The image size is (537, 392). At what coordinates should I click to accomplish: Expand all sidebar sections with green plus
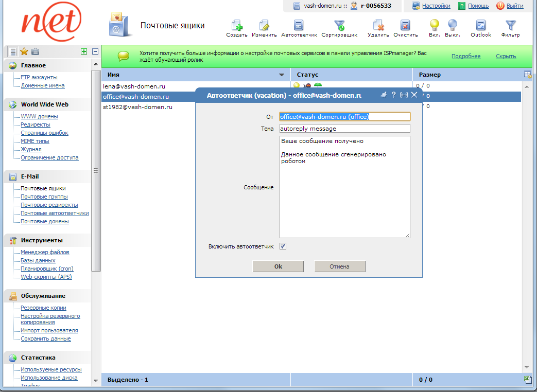[x=84, y=51]
